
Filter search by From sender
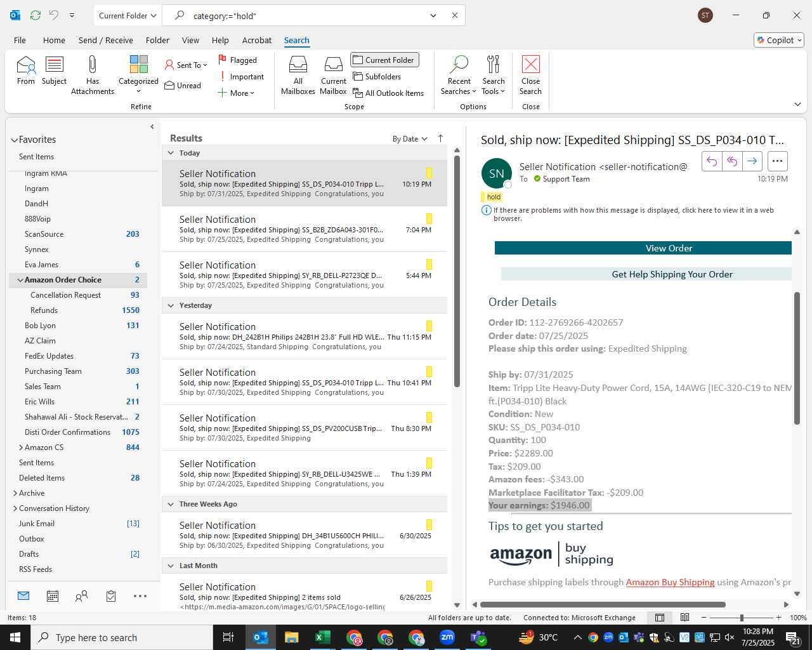click(26, 70)
